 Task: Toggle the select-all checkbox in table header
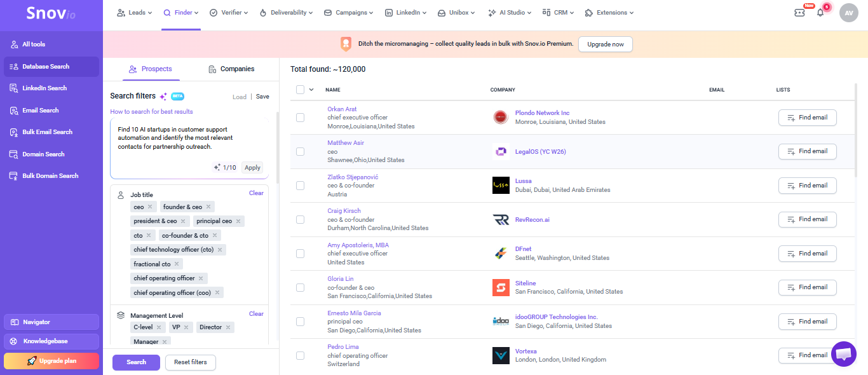(300, 90)
